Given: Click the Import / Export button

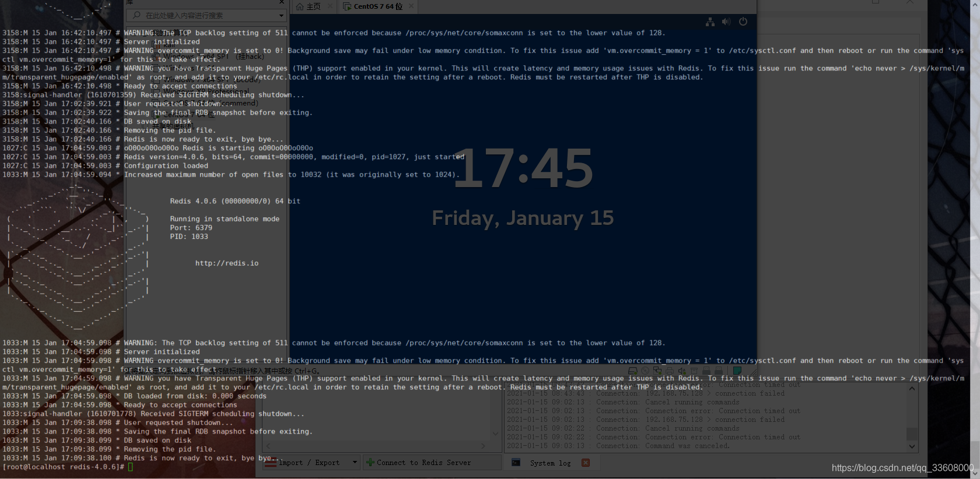Looking at the screenshot, I should [311, 463].
